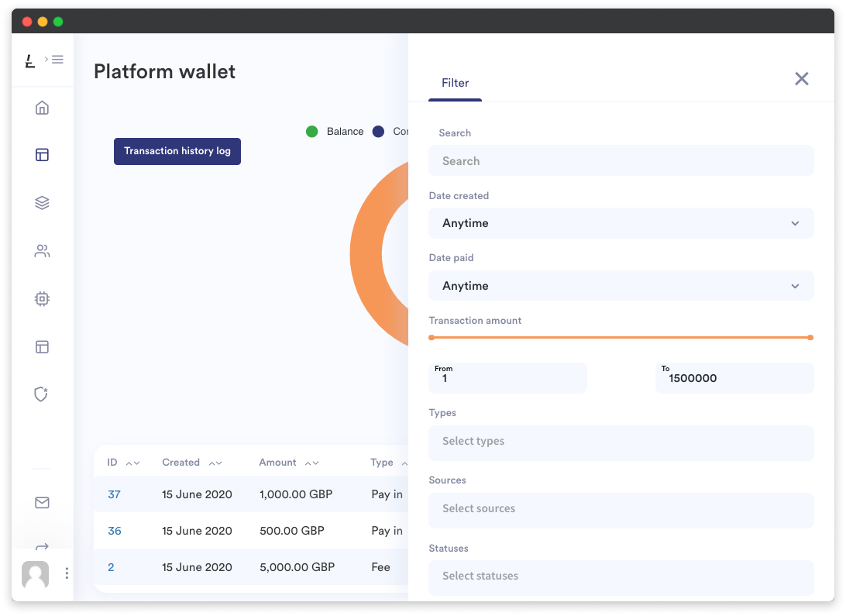Screen dimensions: 846x616
Task: Collapse the sidebar using the hamburger icon
Action: 56,59
